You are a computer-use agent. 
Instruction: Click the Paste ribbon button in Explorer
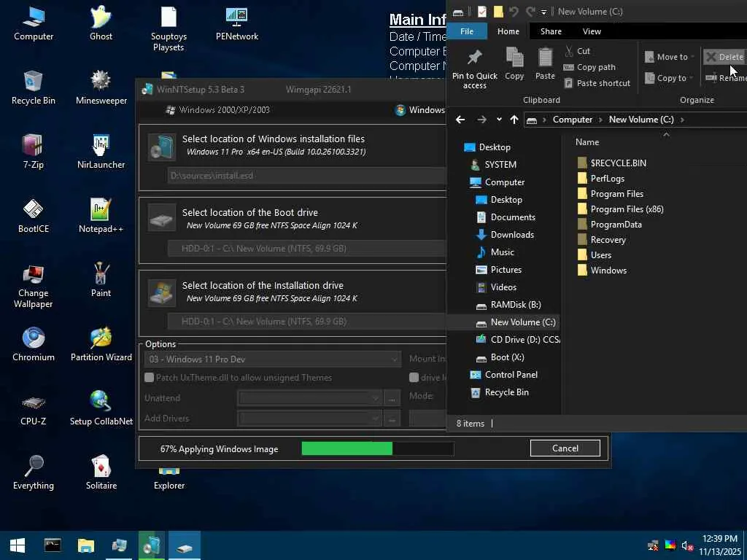(545, 64)
